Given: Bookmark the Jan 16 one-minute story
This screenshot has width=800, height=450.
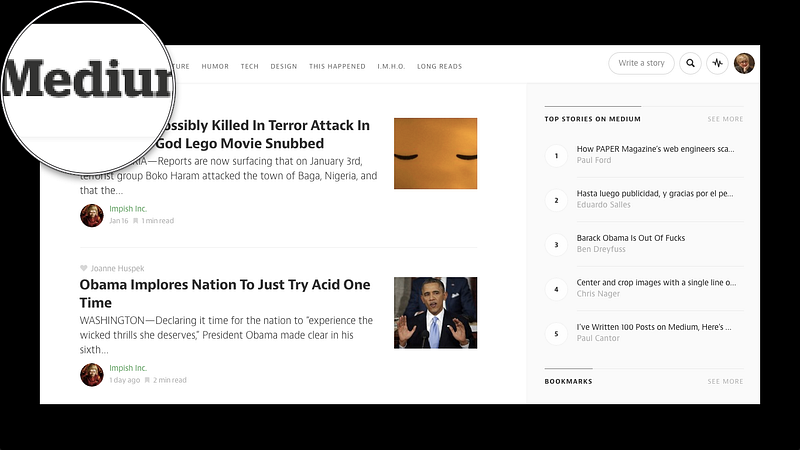Looking at the screenshot, I should (135, 221).
